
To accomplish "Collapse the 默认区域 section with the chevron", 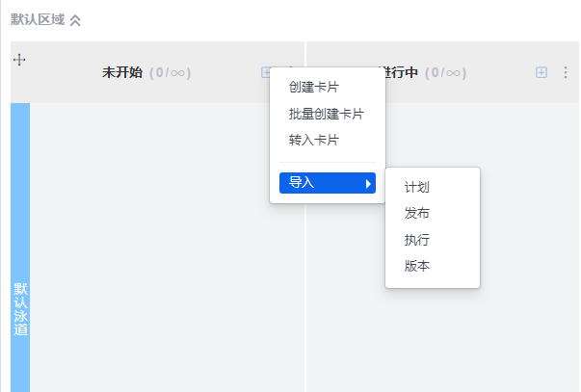I will [x=75, y=20].
